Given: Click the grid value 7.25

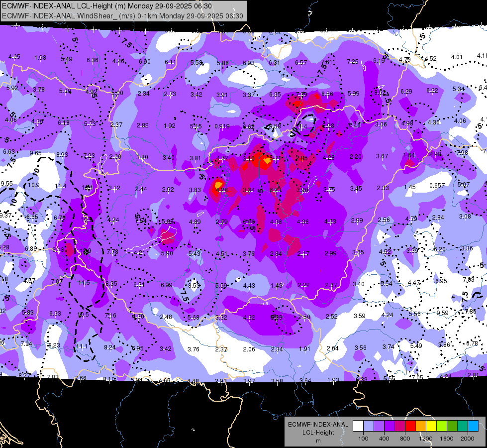Looking at the screenshot, I should tap(353, 62).
